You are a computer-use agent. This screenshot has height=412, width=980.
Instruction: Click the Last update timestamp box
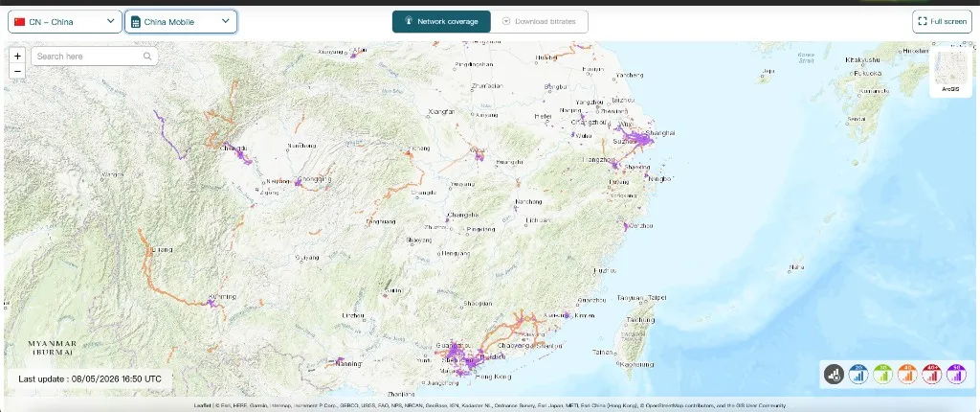pos(90,378)
